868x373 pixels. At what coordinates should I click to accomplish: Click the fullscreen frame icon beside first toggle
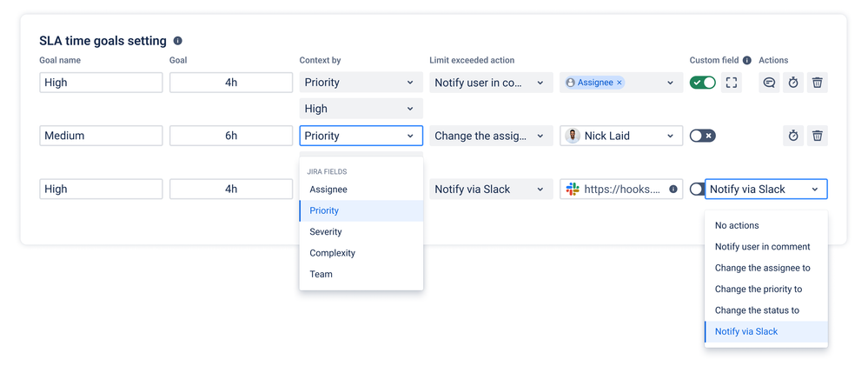pos(732,83)
